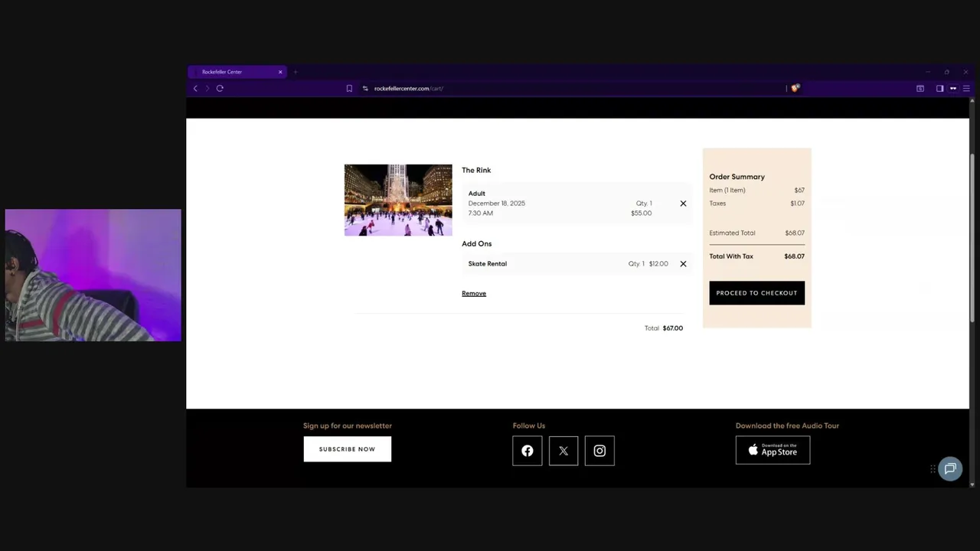Open the Brave Shields lion icon
Image resolution: width=980 pixels, height=551 pixels.
coord(795,89)
